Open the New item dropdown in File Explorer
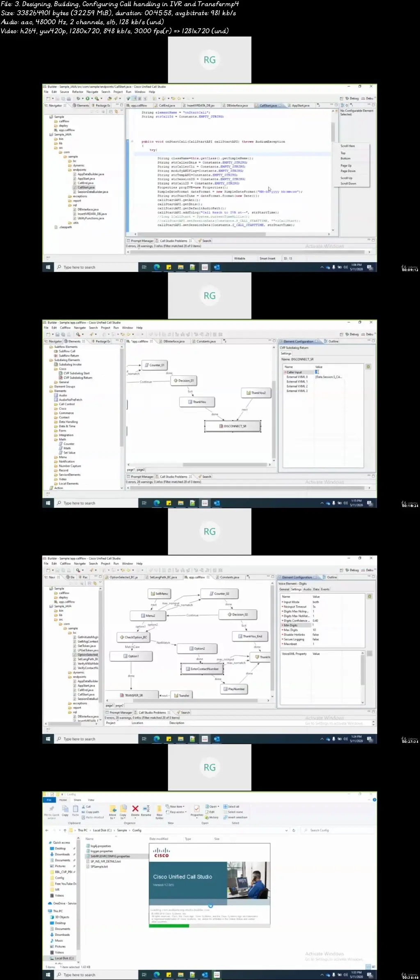Image resolution: width=420 pixels, height=980 pixels. (x=175, y=806)
